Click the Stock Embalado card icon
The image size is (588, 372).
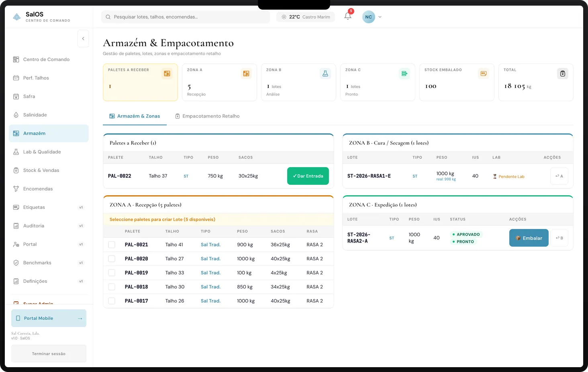click(x=483, y=74)
